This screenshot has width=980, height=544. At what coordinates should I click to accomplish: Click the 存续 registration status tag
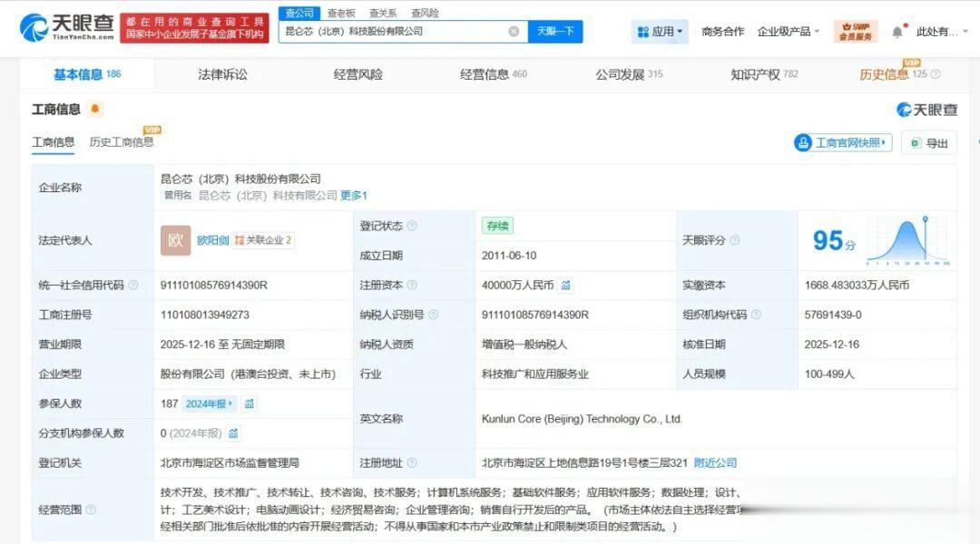pos(497,226)
